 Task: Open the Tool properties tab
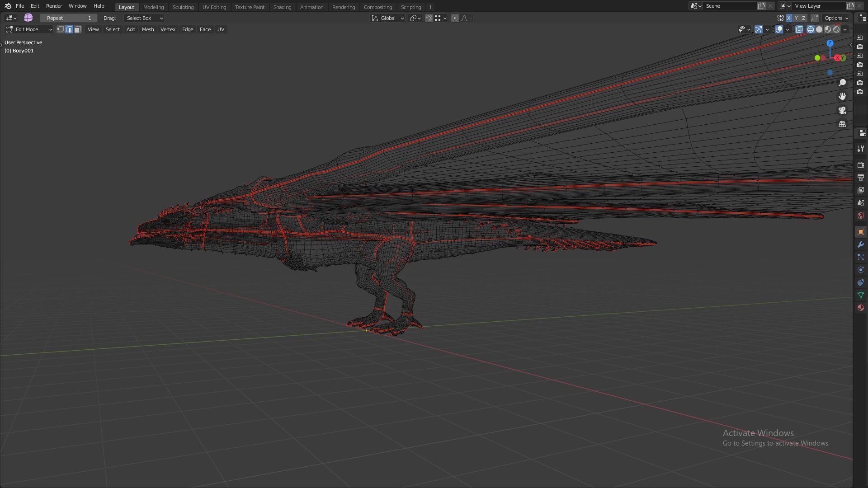click(x=860, y=149)
